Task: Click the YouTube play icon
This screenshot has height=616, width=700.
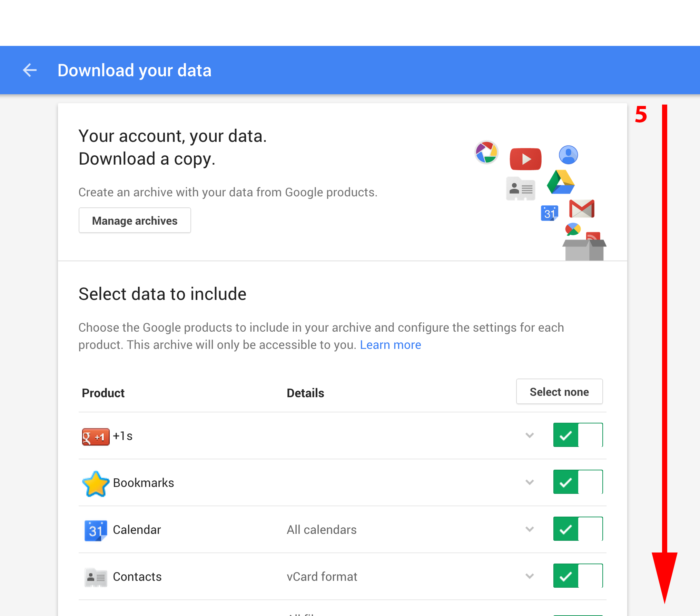Action: pyautogui.click(x=525, y=159)
